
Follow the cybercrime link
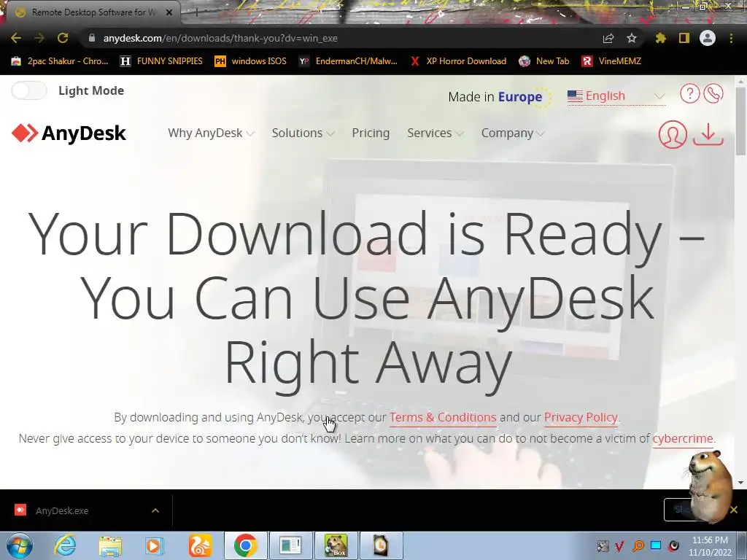683,438
